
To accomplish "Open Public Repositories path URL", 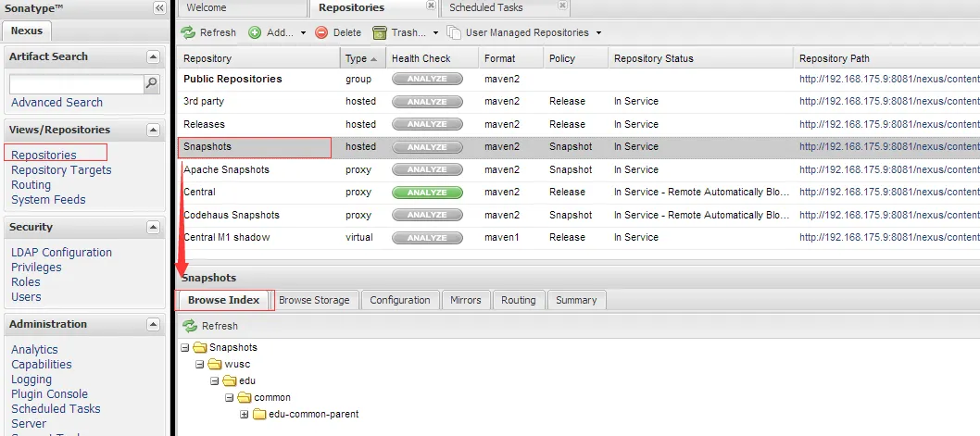I will tap(889, 79).
